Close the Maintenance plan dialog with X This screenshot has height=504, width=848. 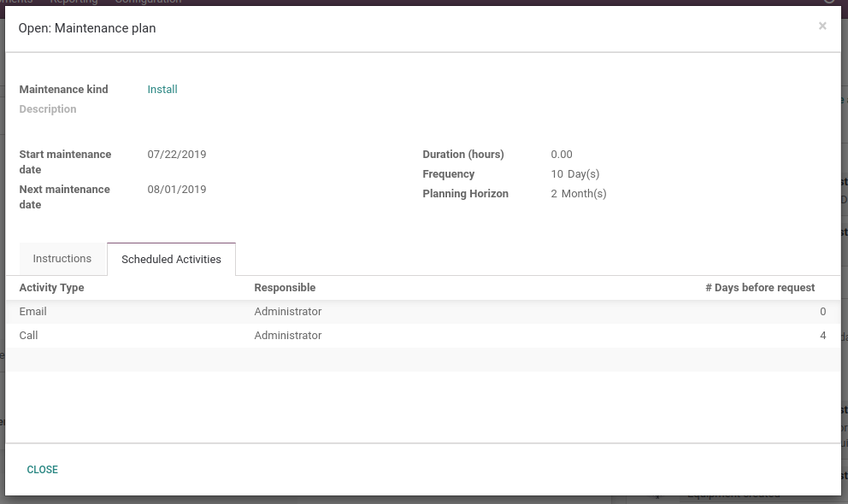tap(822, 26)
